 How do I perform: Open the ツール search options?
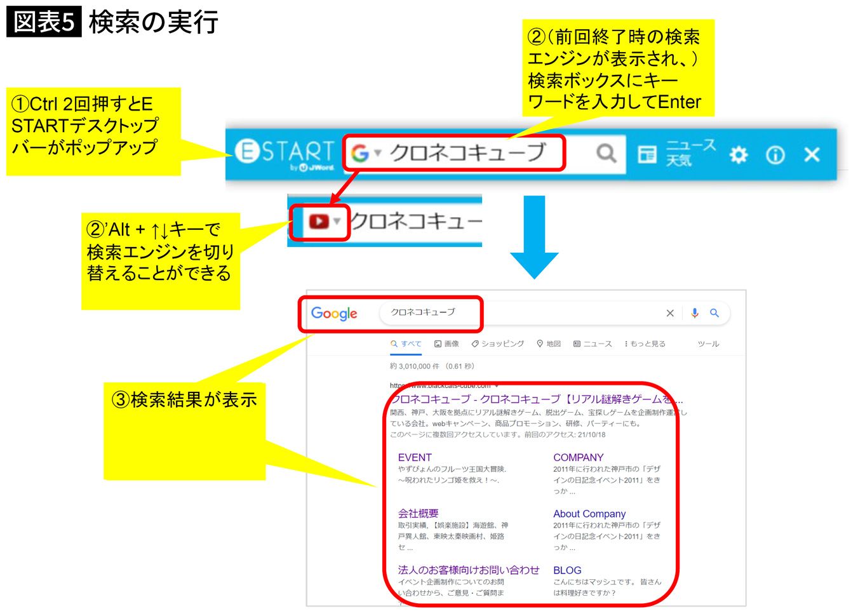[708, 344]
